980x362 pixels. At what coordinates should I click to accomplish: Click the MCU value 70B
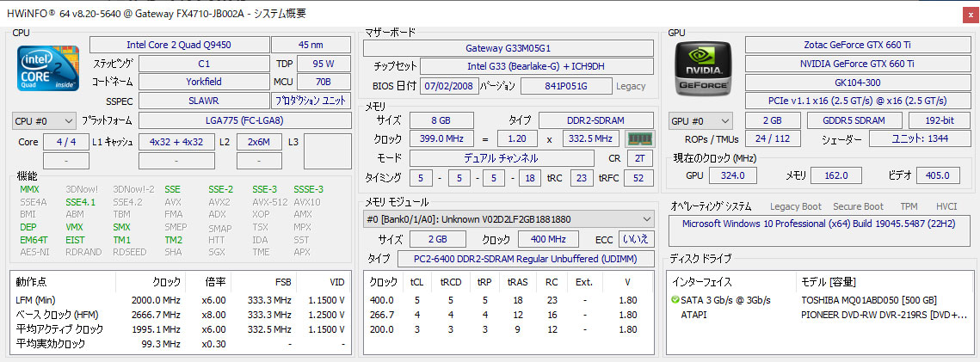[324, 82]
